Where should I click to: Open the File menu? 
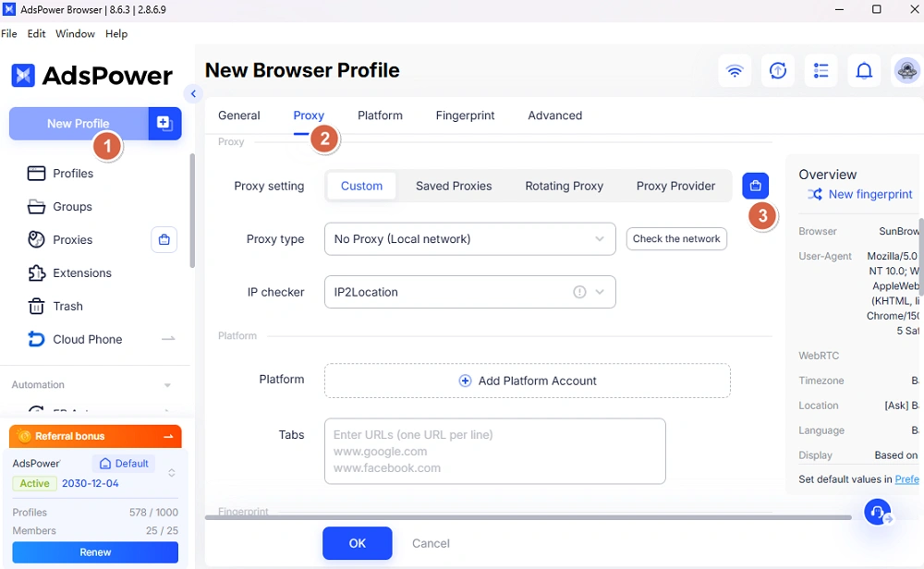tap(9, 33)
